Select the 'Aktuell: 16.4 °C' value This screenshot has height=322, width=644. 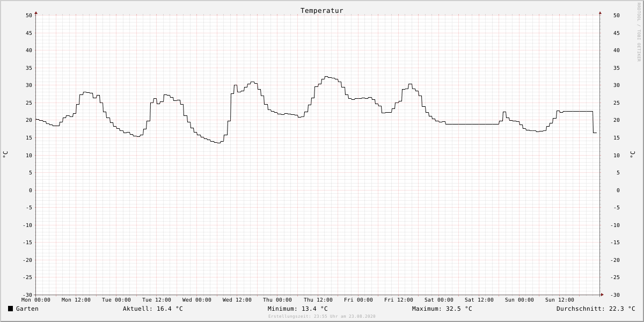[153, 309]
